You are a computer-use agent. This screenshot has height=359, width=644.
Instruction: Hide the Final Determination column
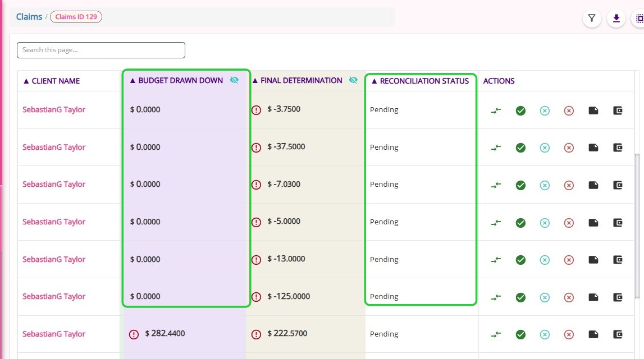coord(353,80)
